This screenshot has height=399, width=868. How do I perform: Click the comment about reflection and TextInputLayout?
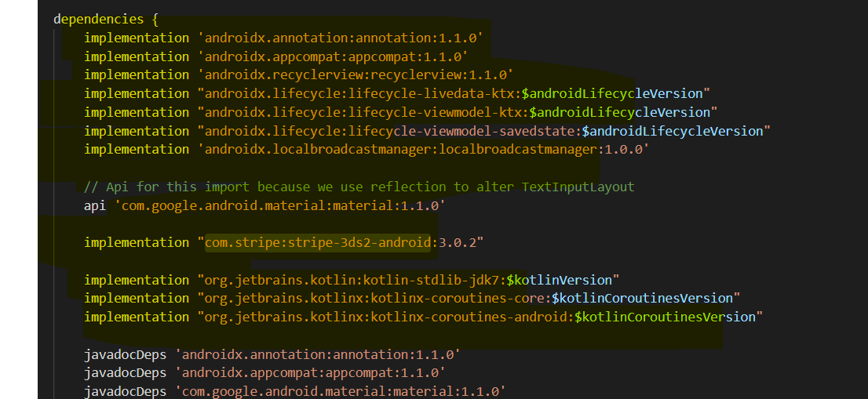click(x=359, y=187)
